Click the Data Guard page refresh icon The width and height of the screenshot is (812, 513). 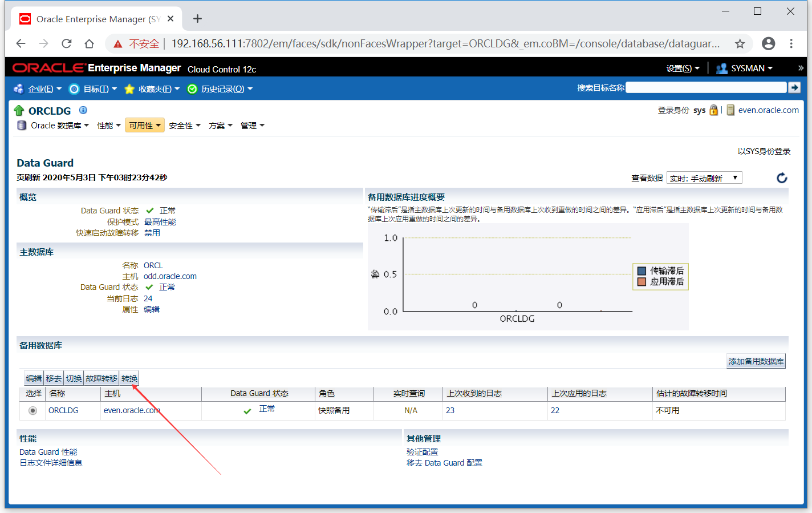pos(782,178)
